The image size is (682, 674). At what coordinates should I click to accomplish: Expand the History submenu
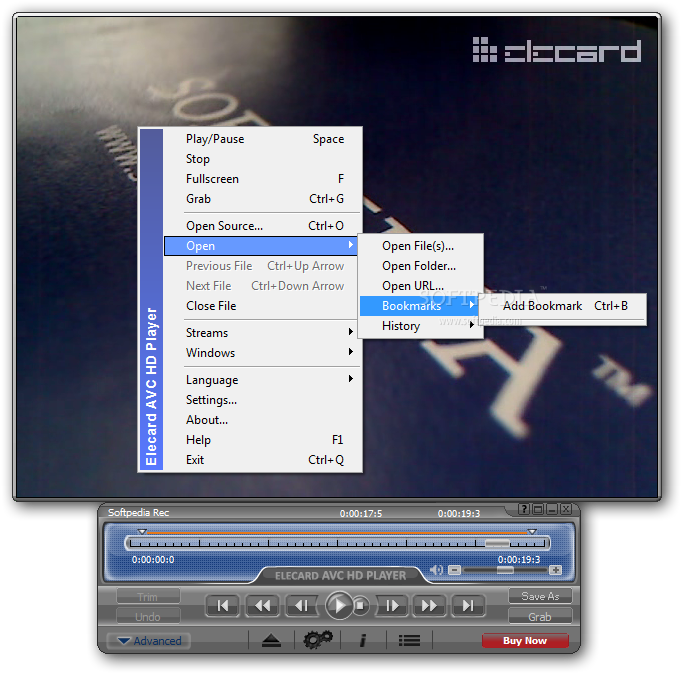[x=420, y=326]
